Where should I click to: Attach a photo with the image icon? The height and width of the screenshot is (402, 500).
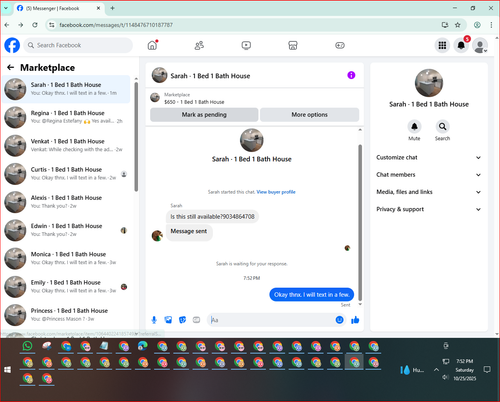tap(168, 320)
